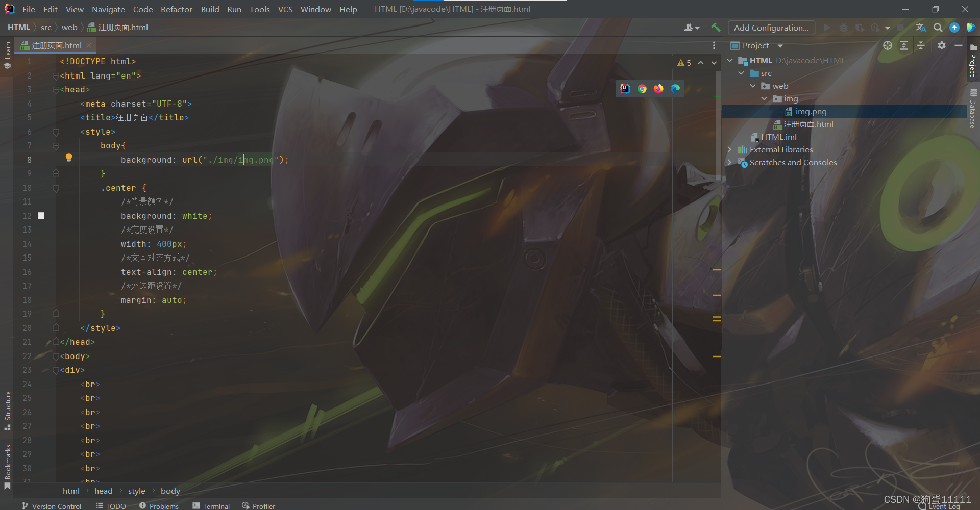Click 'head' in the bottom breadcrumb

tap(103, 491)
